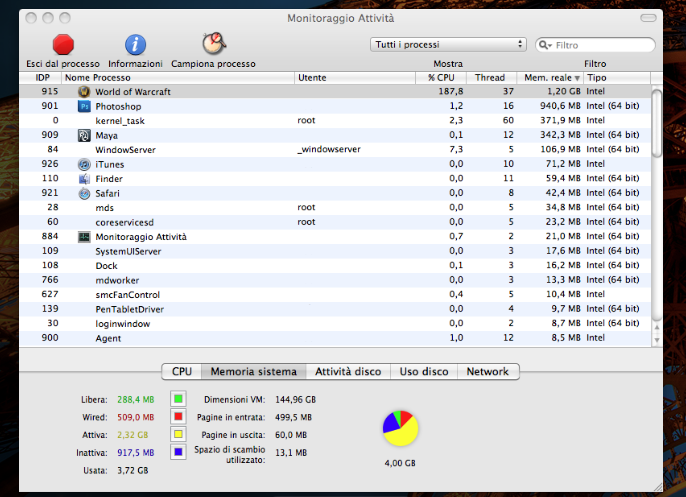Click the Dimensioni VM 144,96 GB value

[x=295, y=399]
